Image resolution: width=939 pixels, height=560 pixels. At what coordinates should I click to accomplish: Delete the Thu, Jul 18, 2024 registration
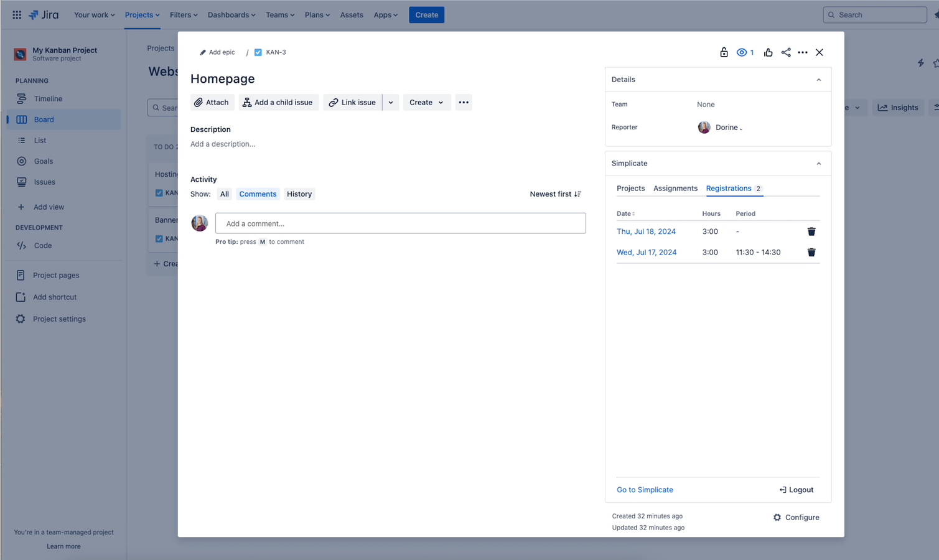[811, 231]
